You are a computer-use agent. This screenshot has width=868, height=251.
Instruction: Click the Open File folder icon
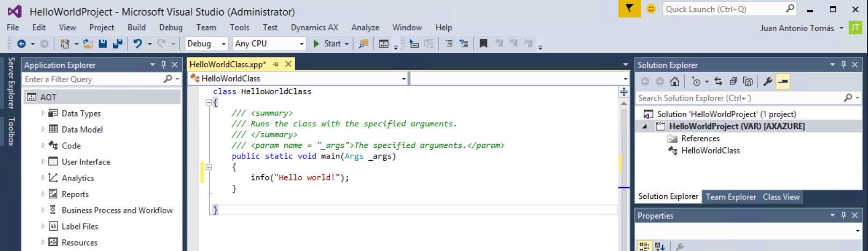[88, 44]
